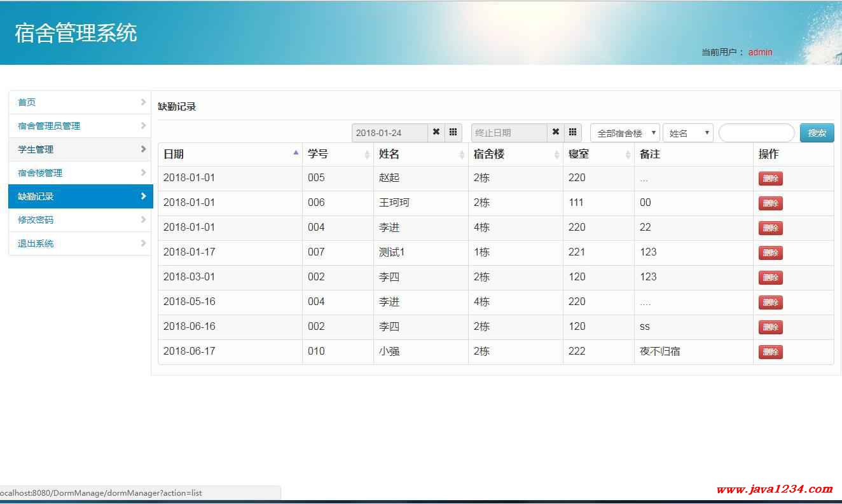This screenshot has height=504, width=842.
Task: Open 宿舍楼管理 in sidebar
Action: pyautogui.click(x=80, y=173)
